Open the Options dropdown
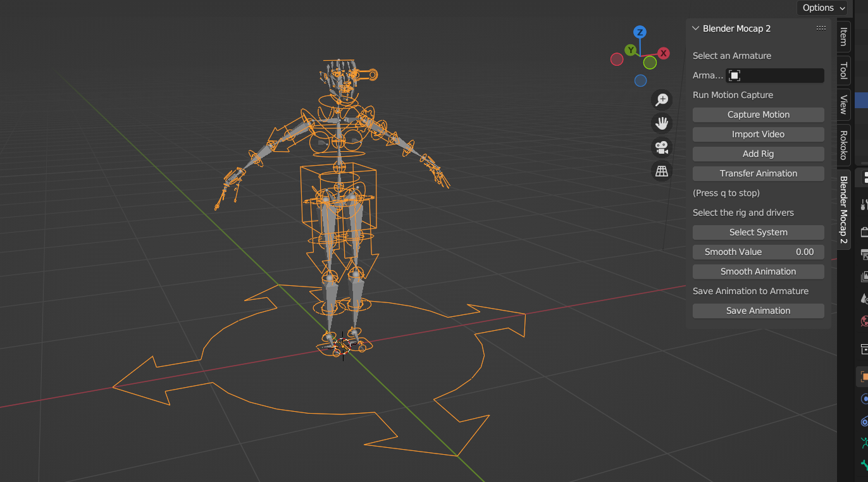 pos(822,8)
